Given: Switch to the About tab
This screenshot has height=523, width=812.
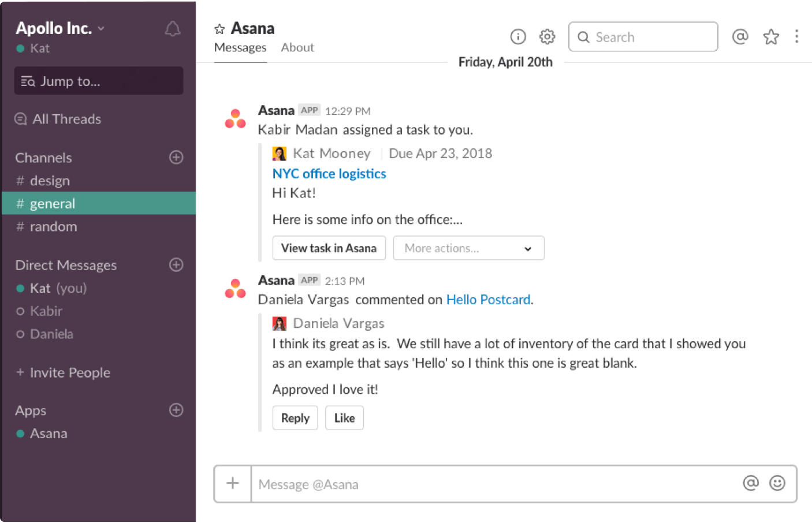Looking at the screenshot, I should (297, 47).
